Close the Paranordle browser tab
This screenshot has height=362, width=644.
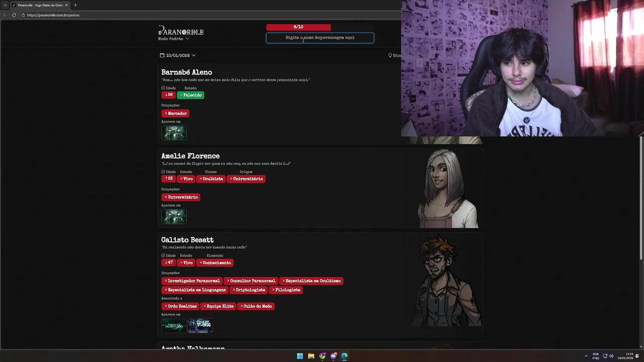[x=66, y=5]
